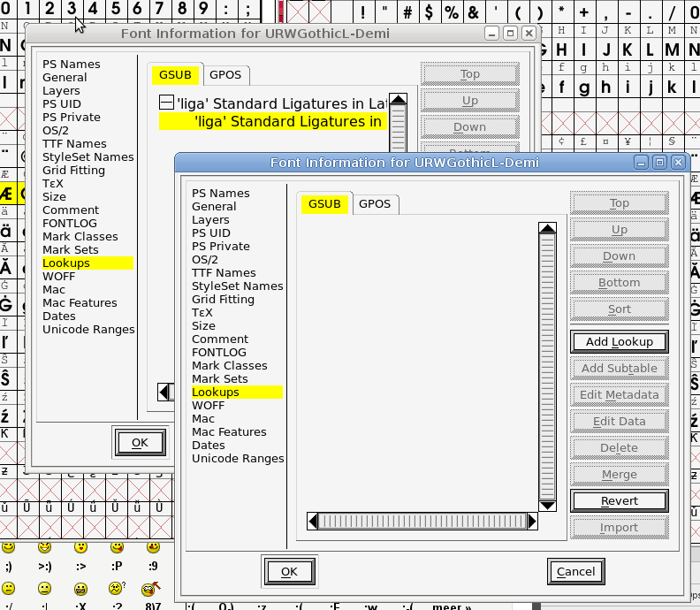The image size is (700, 610).
Task: Open GPOS tab in back Font Information window
Action: tap(225, 75)
